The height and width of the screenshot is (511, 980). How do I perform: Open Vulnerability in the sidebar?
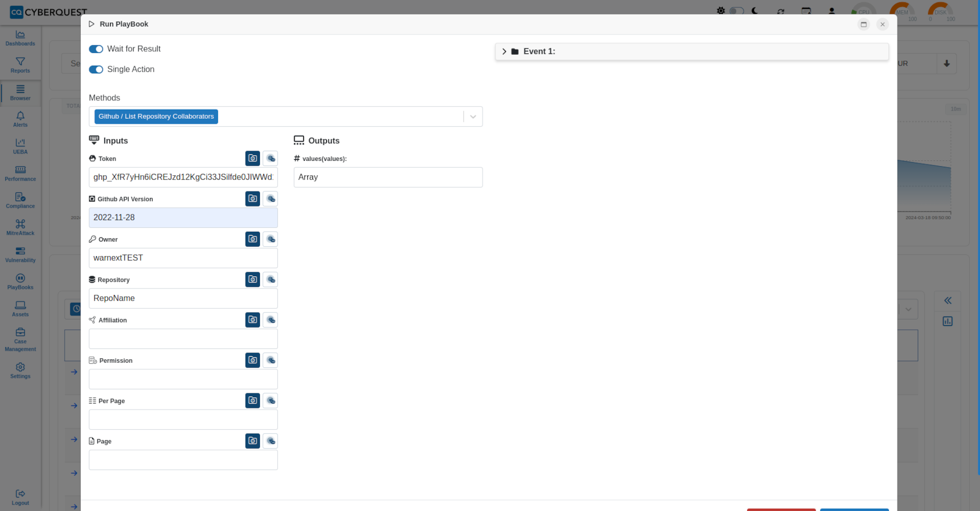click(20, 255)
